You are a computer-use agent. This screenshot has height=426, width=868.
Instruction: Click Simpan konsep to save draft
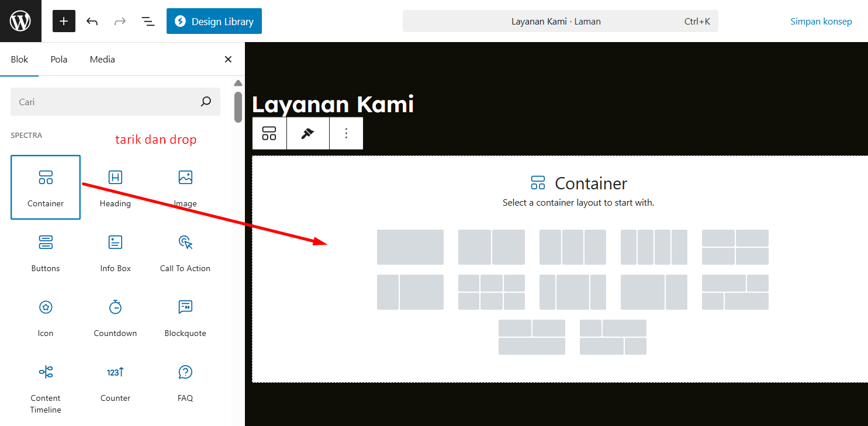tap(821, 22)
